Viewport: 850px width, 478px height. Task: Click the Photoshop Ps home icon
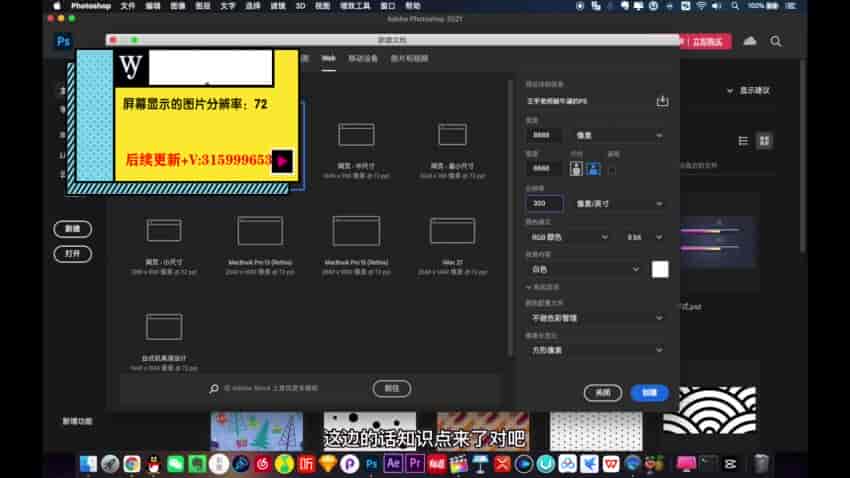[63, 42]
